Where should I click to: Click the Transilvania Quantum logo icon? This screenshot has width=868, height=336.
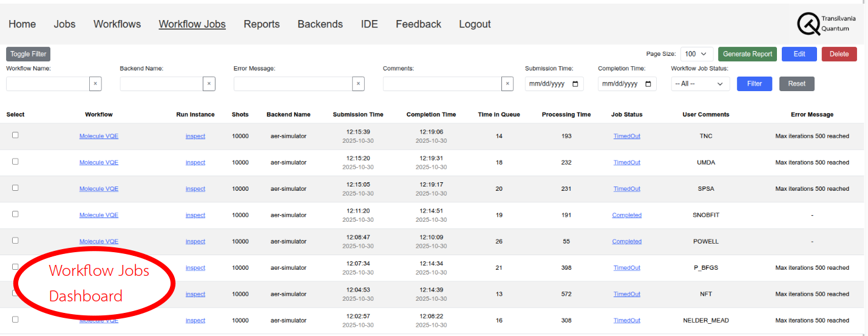pos(809,24)
